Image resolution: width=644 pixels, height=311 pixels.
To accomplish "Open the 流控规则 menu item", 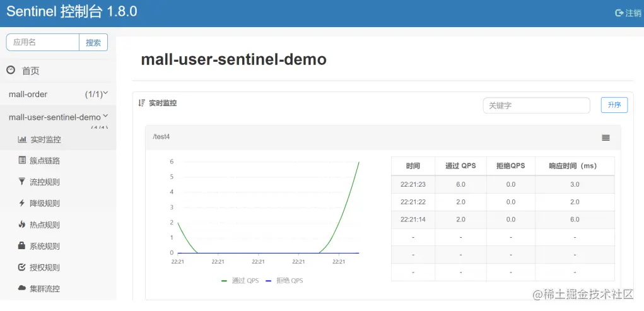I will pos(45,182).
